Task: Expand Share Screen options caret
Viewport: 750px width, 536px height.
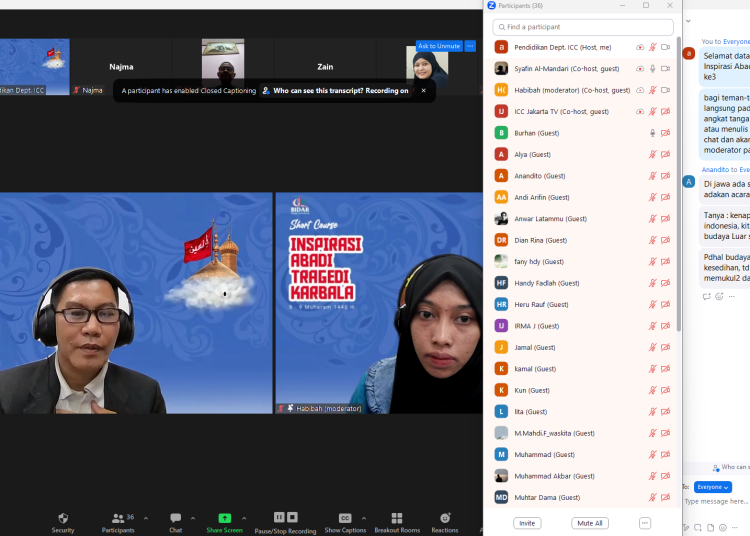Action: click(244, 518)
